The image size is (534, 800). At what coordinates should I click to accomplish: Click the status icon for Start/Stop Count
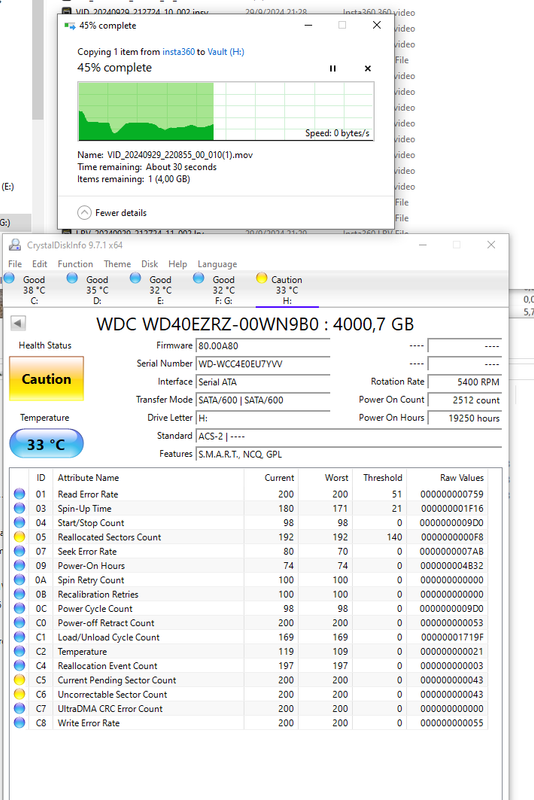tap(19, 522)
